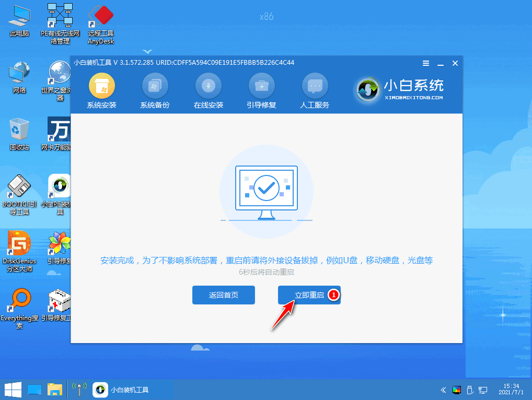Select the 引导修复 toolbox icon
Viewport: 532px width, 400px height.
262,86
